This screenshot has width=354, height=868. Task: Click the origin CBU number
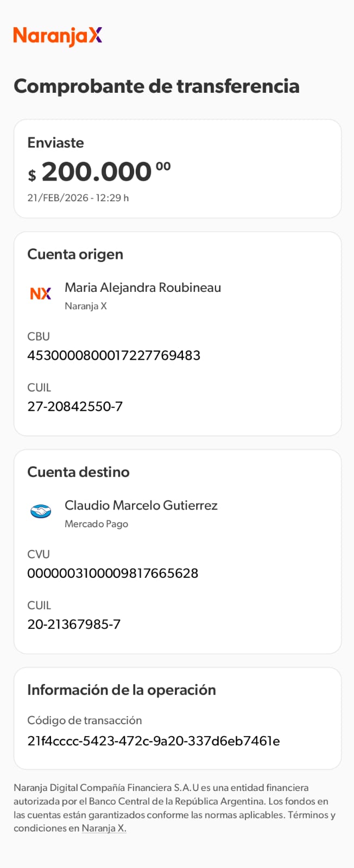(114, 355)
